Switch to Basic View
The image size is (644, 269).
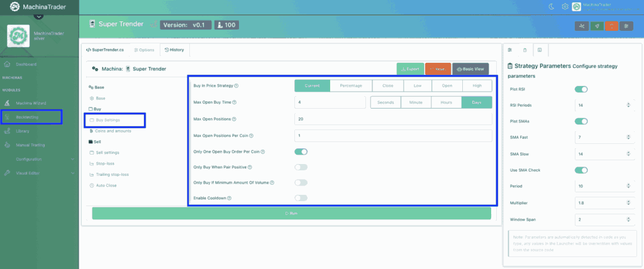pos(470,69)
